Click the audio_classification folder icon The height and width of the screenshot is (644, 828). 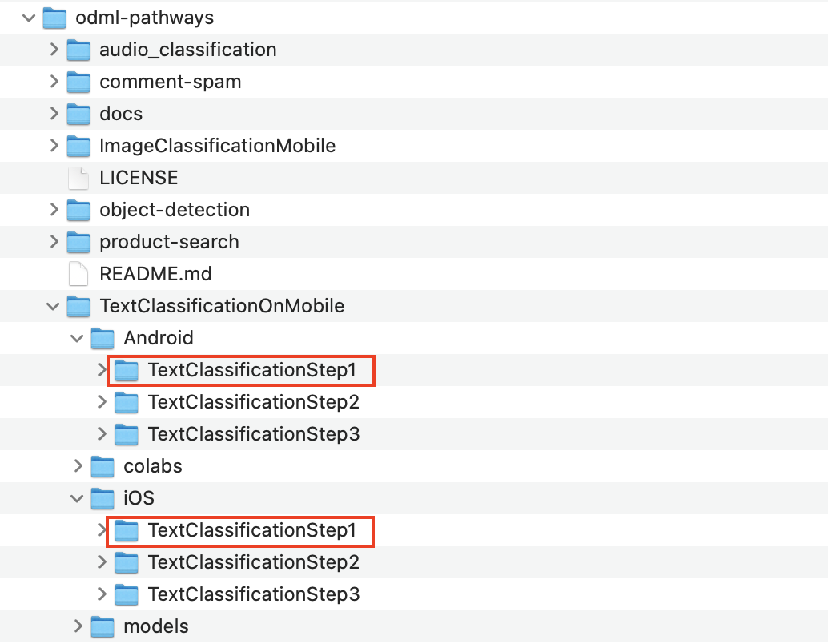click(78, 50)
